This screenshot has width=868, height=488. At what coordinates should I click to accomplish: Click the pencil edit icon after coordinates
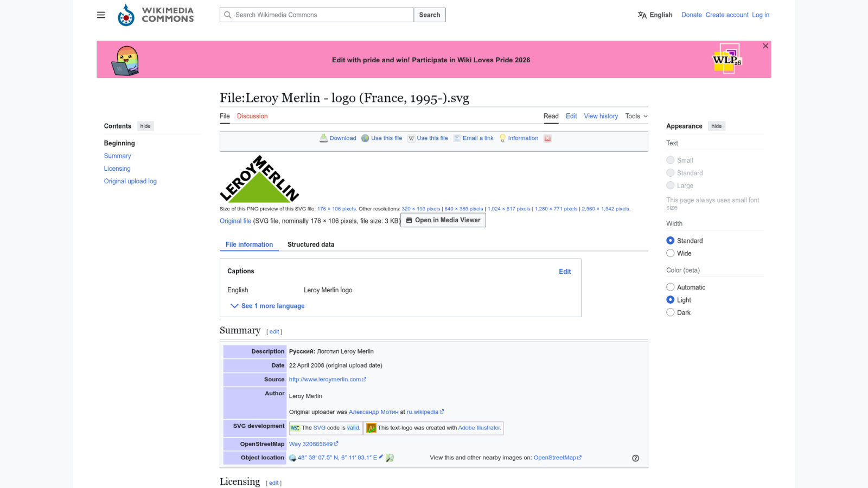(x=381, y=457)
